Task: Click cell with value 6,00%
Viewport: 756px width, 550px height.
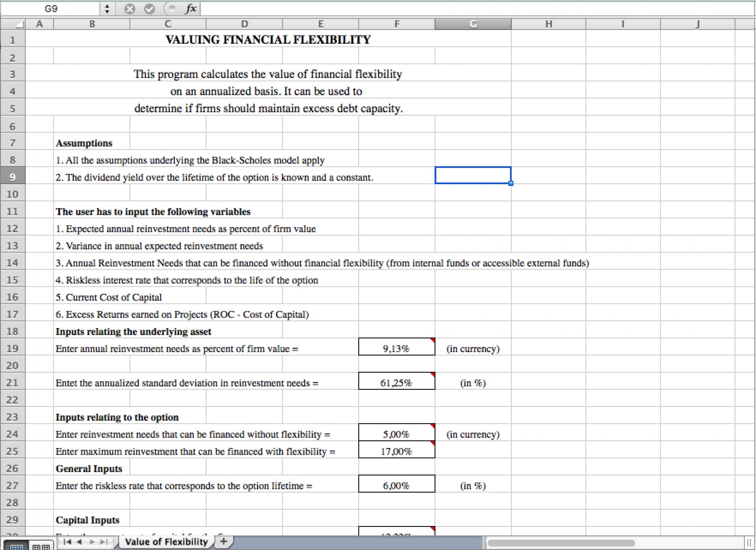Action: [x=397, y=484]
